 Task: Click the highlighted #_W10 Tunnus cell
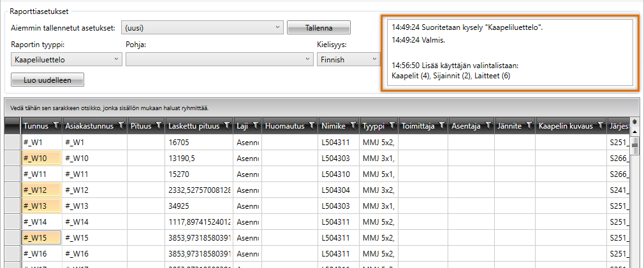point(41,158)
